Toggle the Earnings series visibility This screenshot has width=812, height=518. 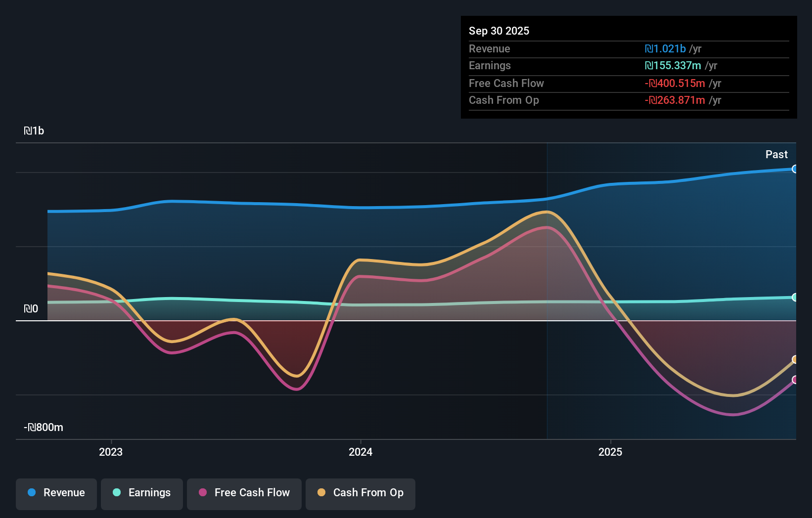pos(141,493)
